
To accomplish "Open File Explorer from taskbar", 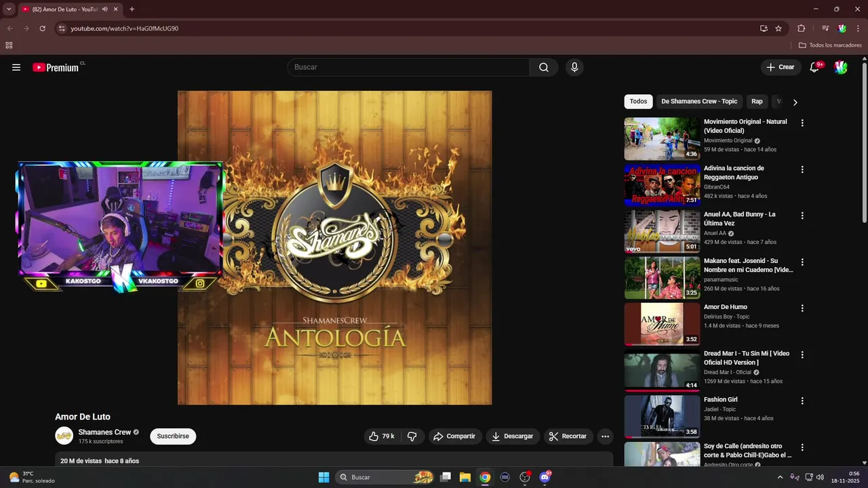I will (x=465, y=477).
